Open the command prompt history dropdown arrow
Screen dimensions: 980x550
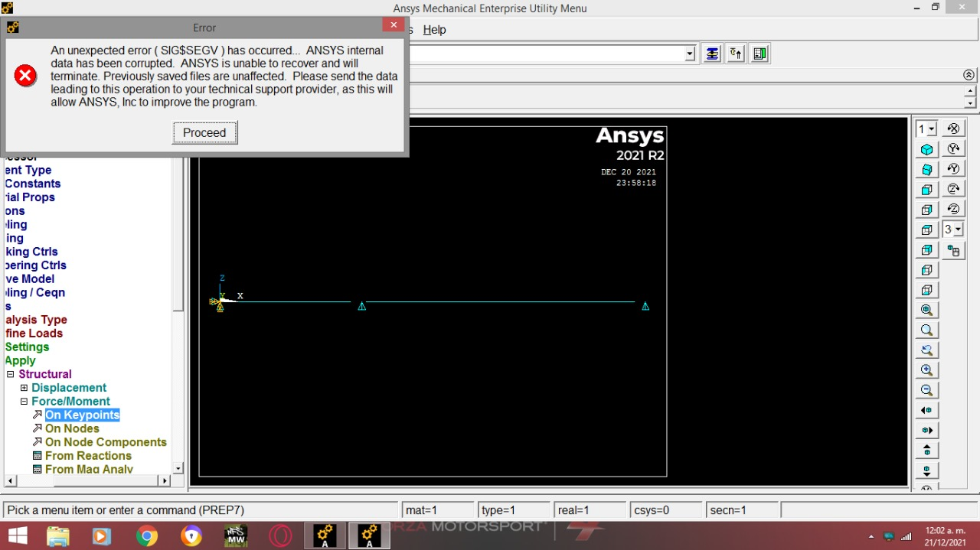click(x=690, y=54)
